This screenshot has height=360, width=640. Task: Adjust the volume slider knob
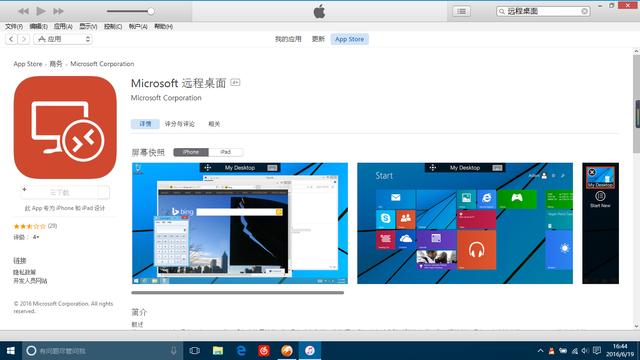click(151, 11)
